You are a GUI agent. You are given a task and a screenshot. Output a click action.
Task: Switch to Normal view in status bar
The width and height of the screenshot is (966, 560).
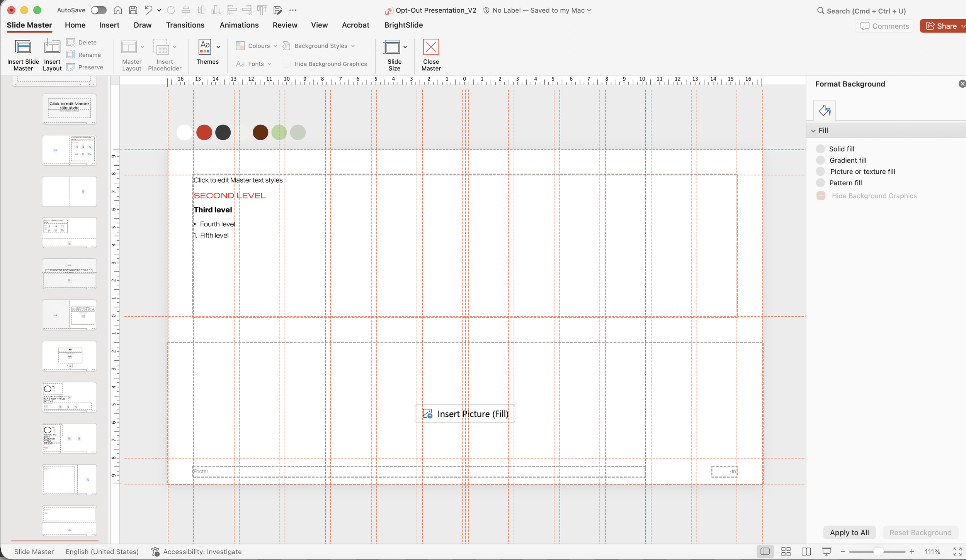point(765,552)
